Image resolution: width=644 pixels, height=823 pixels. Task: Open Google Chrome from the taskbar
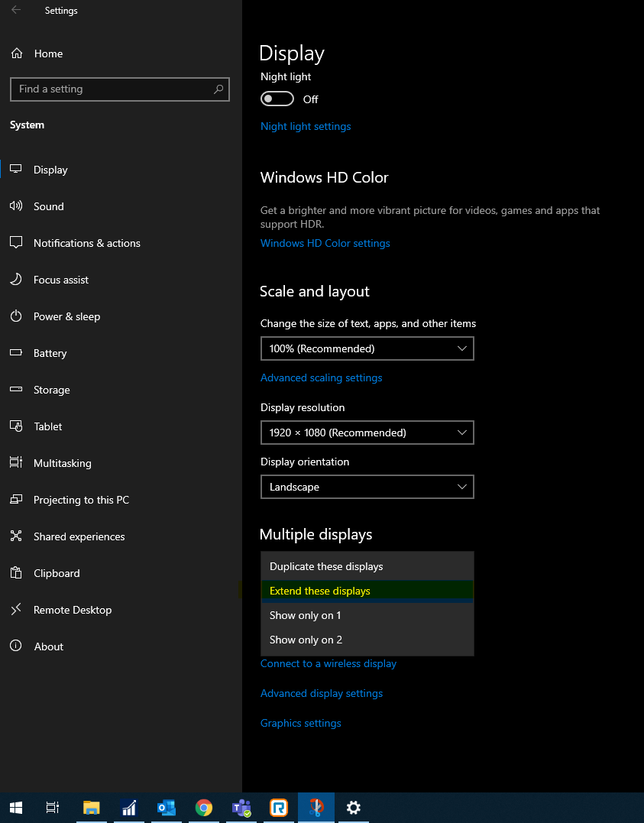click(204, 807)
